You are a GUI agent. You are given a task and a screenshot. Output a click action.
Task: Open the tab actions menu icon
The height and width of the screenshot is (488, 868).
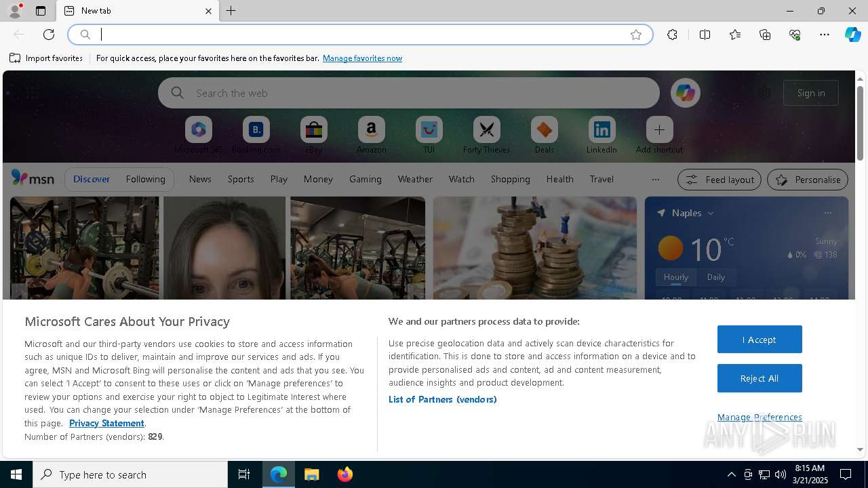(x=41, y=11)
